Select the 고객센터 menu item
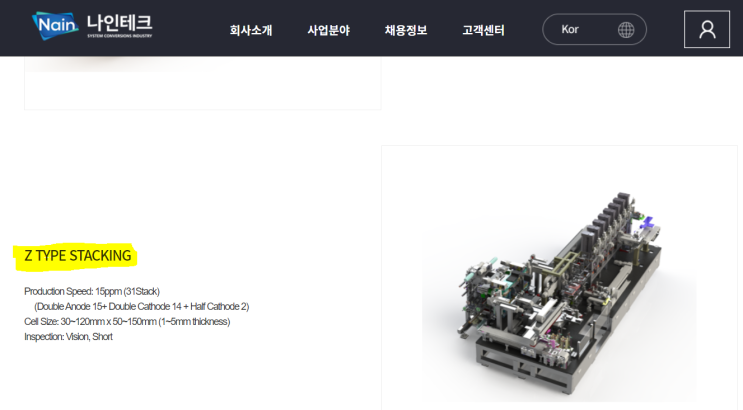The height and width of the screenshot is (410, 743). click(483, 30)
